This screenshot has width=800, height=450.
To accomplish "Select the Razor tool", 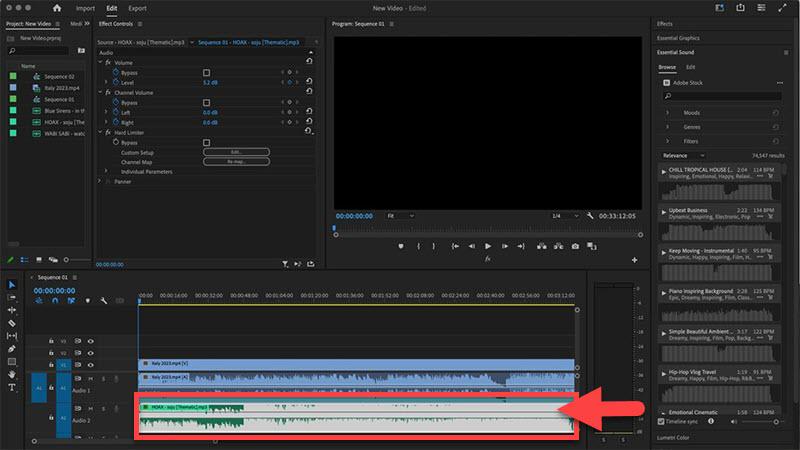I will pos(12,323).
